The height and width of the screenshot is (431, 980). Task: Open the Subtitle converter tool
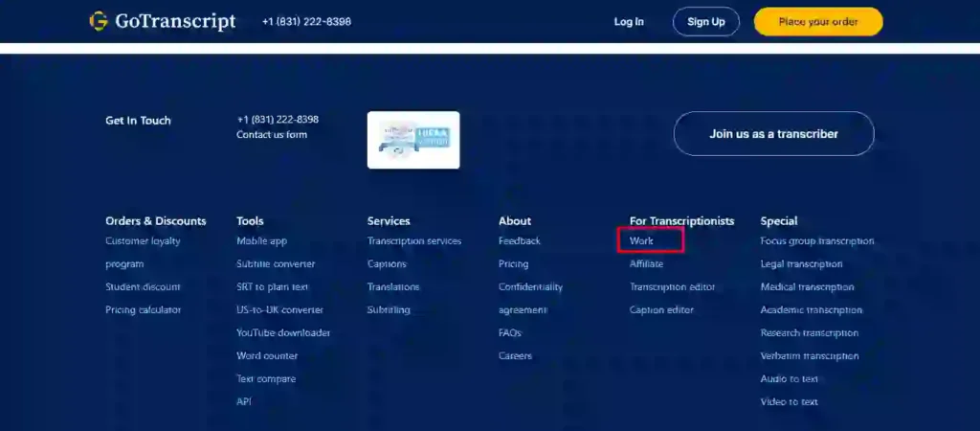276,264
